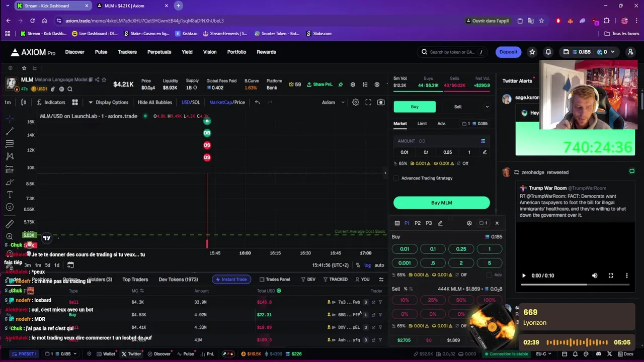The height and width of the screenshot is (362, 644).
Task: Toggle the Instant Trade button
Action: (x=231, y=279)
